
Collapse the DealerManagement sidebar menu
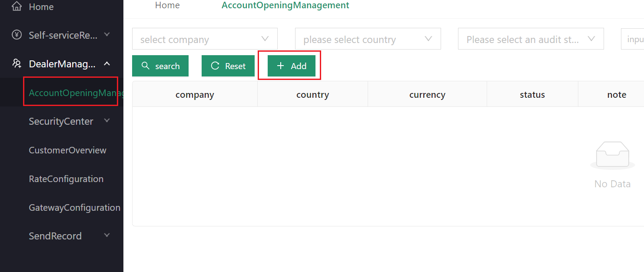click(x=107, y=64)
